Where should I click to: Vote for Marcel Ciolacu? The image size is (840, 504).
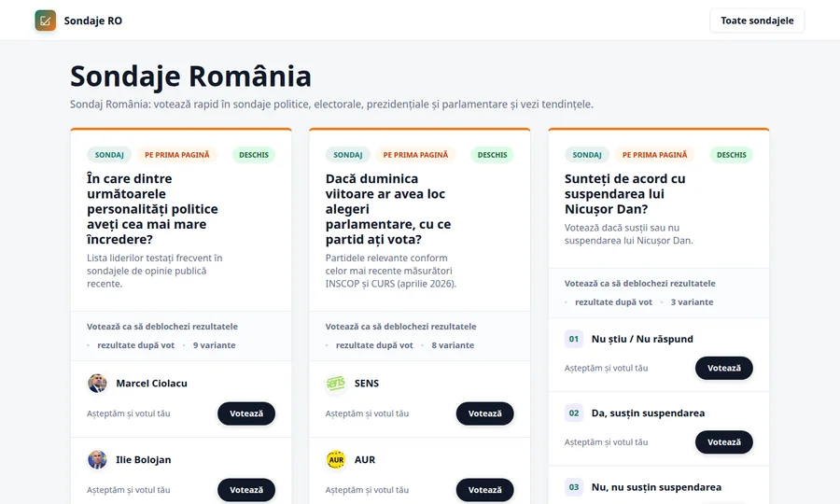(246, 413)
